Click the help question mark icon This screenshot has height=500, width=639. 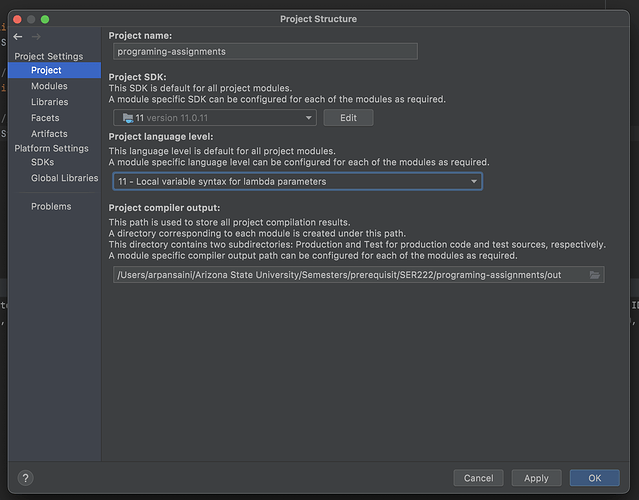[26, 478]
